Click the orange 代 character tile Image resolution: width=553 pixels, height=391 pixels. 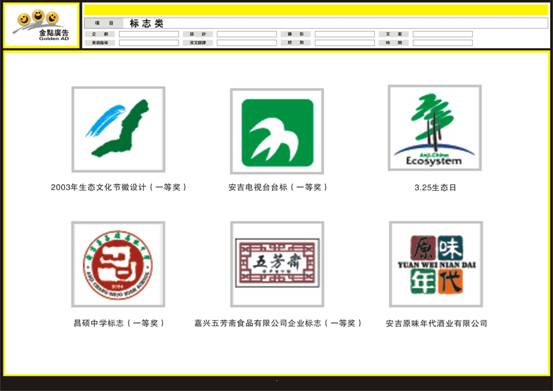click(450, 281)
